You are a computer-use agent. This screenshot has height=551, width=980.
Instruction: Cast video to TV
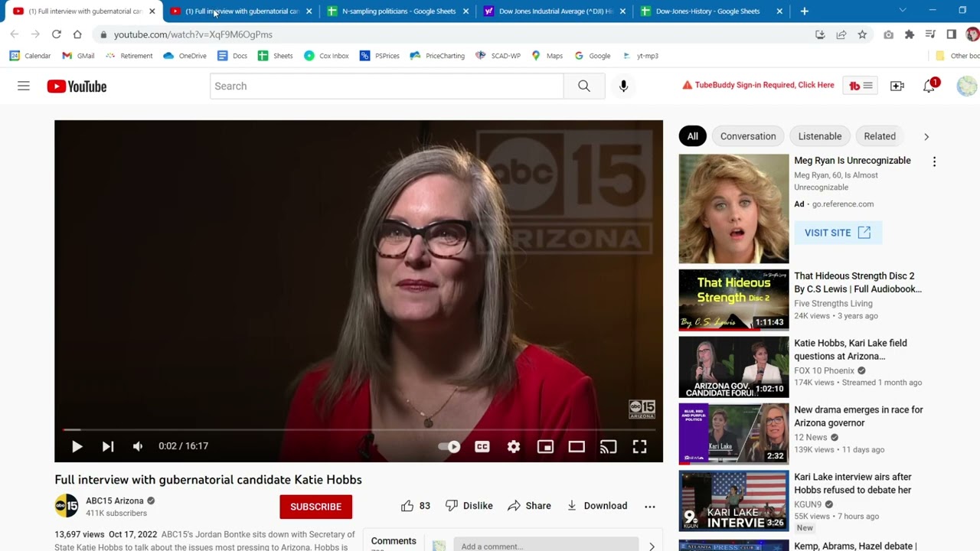(x=608, y=446)
